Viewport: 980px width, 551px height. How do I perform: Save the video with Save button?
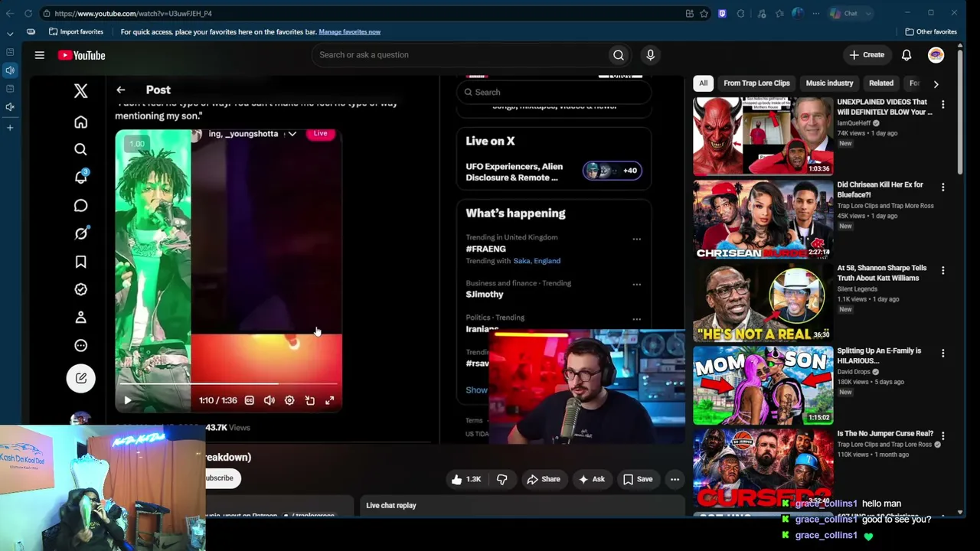click(637, 479)
